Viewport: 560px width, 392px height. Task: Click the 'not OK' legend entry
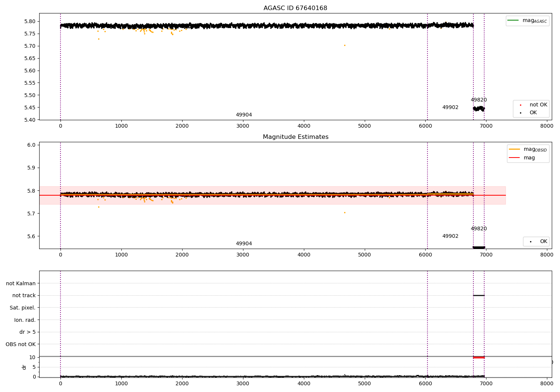point(534,105)
